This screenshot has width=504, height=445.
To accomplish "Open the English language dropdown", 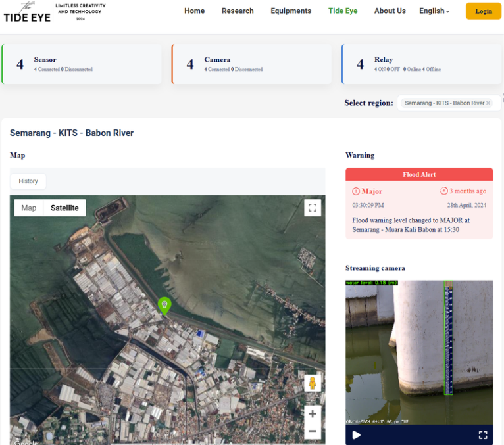I will [x=434, y=11].
